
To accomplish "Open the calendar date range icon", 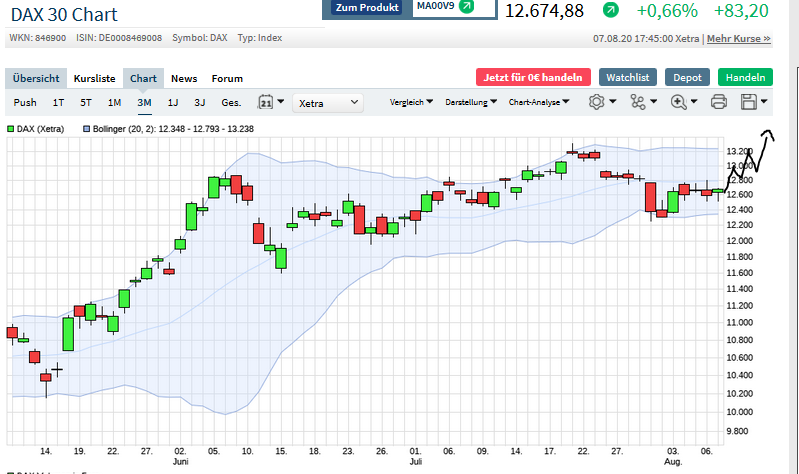I will [x=265, y=102].
